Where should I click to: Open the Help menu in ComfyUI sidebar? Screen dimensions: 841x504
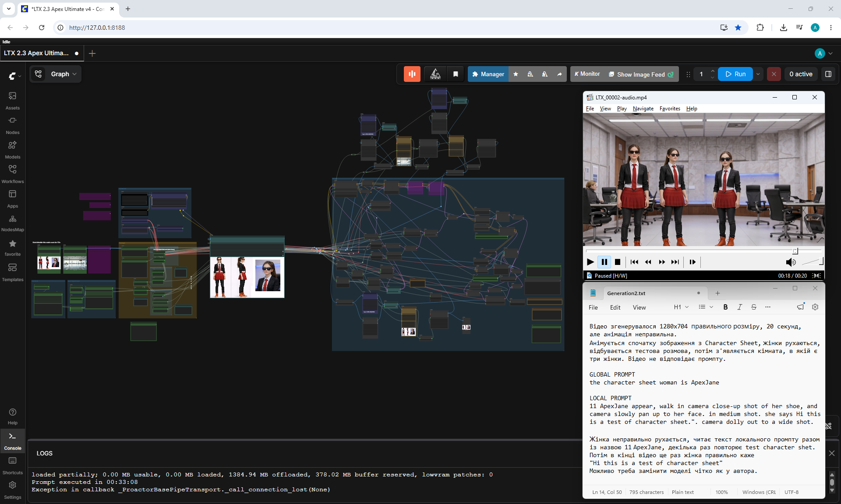[12, 416]
